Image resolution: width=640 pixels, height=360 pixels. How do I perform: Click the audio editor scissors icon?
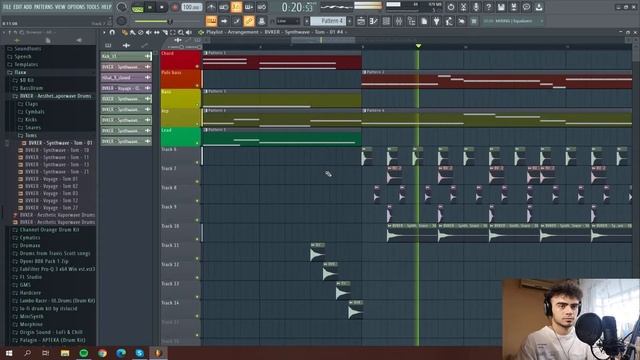[x=463, y=7]
